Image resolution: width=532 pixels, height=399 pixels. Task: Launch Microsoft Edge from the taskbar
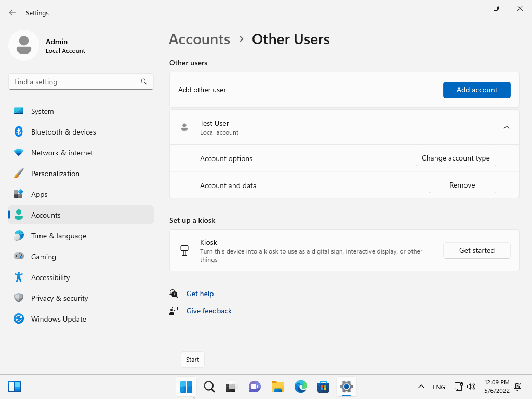coord(300,387)
